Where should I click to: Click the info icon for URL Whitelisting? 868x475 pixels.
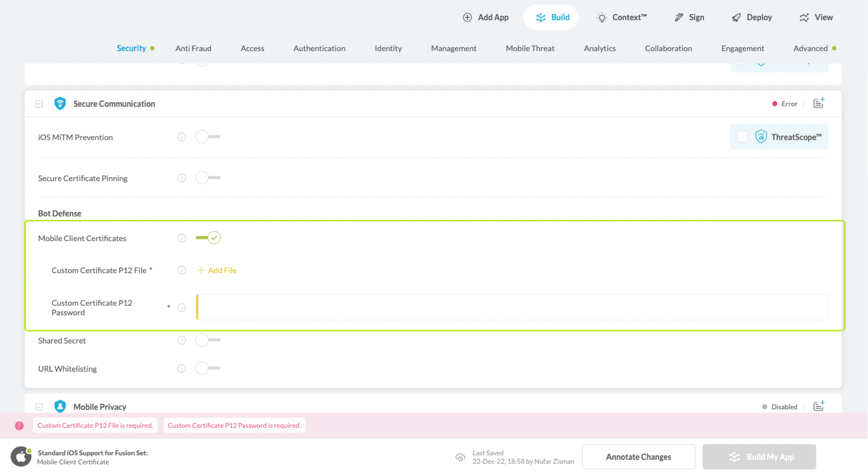click(182, 368)
